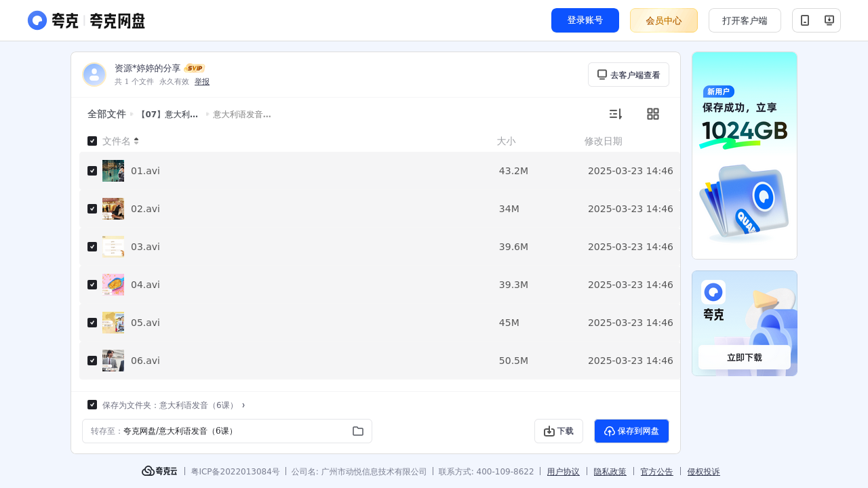Open thumbnail of 06.avi
868x488 pixels.
(113, 361)
